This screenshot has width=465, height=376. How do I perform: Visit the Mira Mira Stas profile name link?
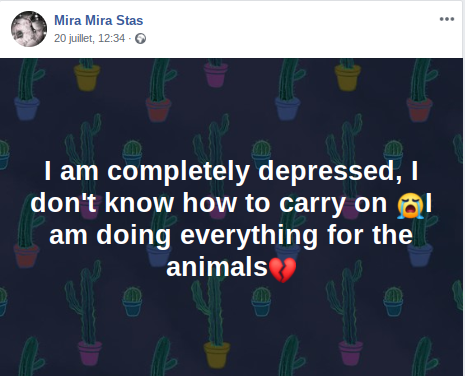99,20
